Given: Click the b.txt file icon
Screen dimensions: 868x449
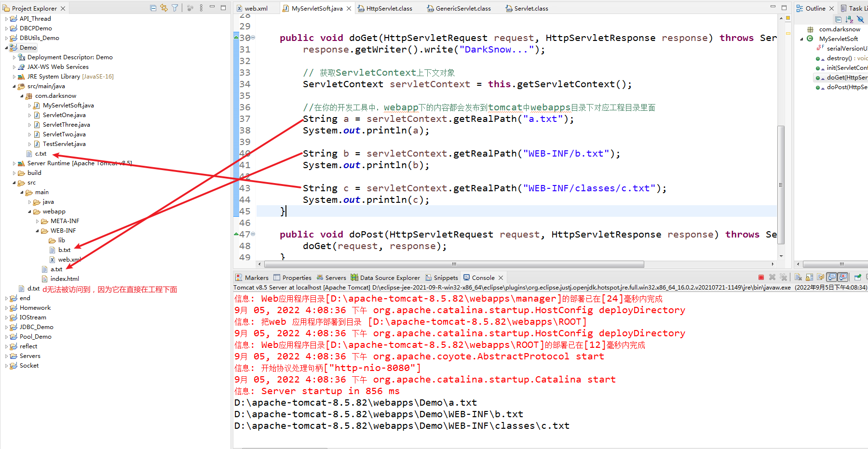Looking at the screenshot, I should pyautogui.click(x=53, y=250).
